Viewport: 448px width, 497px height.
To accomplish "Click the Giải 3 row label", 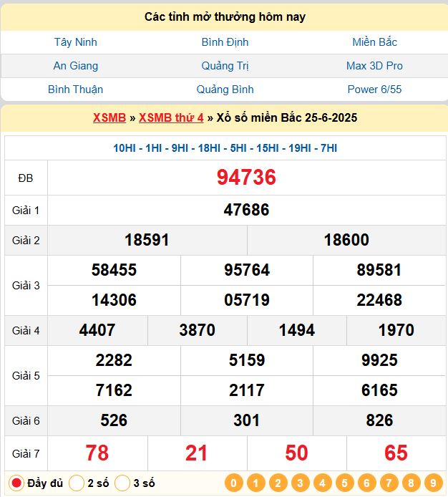I will (26, 286).
